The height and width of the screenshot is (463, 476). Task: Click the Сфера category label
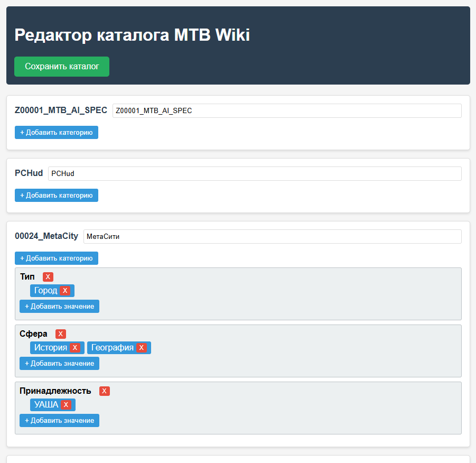point(33,334)
